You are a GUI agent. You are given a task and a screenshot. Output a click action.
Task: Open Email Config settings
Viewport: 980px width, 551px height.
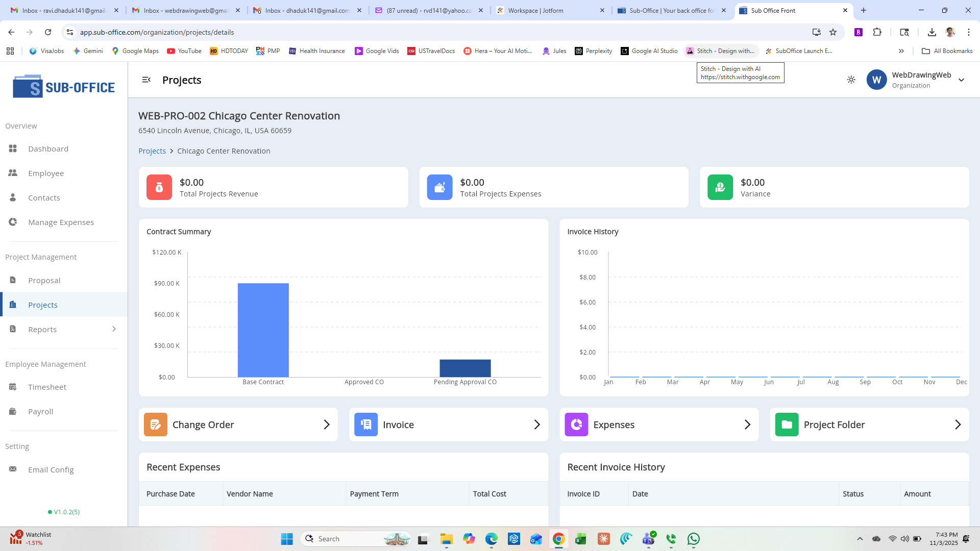51,469
